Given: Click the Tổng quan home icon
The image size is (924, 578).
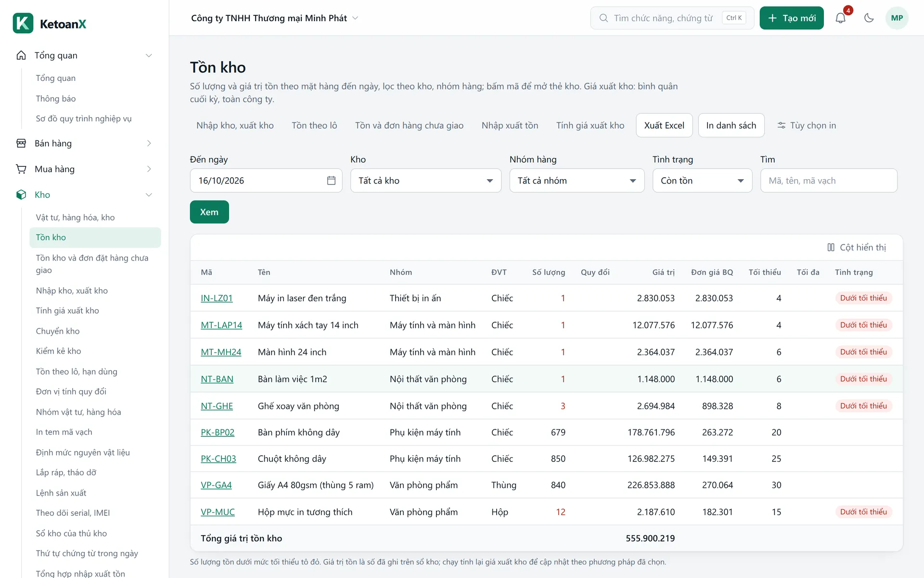Looking at the screenshot, I should 21,55.
